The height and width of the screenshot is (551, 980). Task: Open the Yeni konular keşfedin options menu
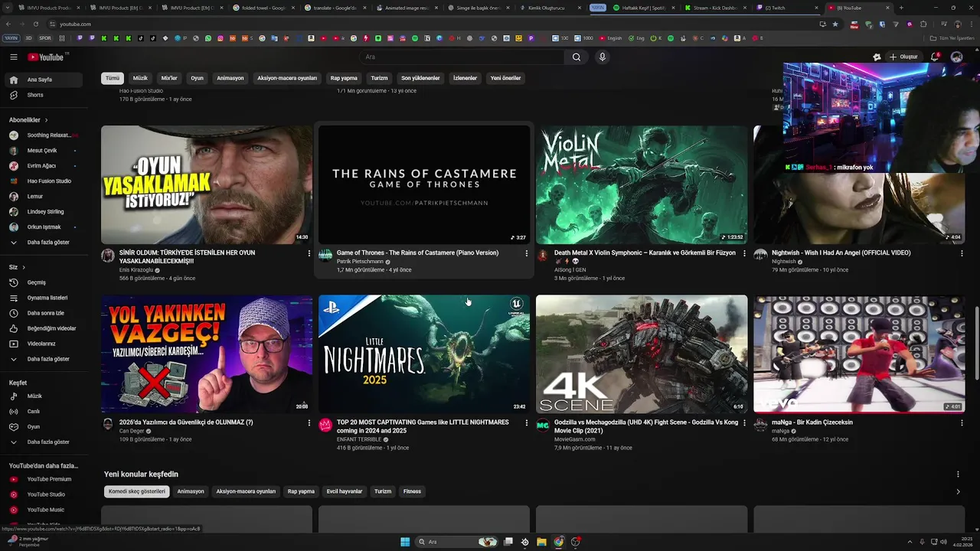[x=958, y=474]
